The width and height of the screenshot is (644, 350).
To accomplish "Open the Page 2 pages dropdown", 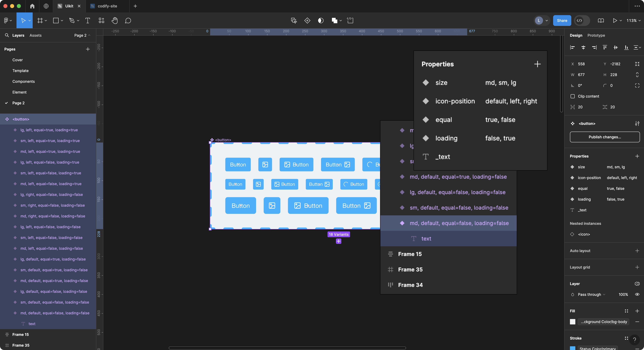I will coord(82,35).
